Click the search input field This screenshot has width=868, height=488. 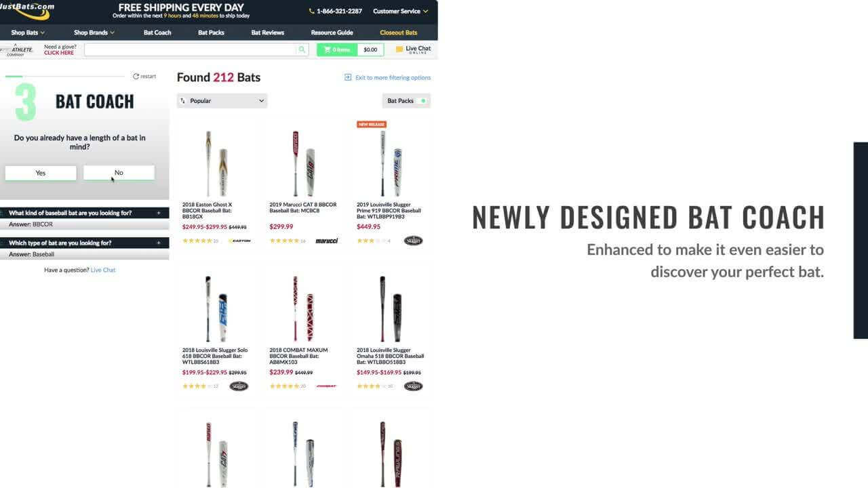pos(191,49)
